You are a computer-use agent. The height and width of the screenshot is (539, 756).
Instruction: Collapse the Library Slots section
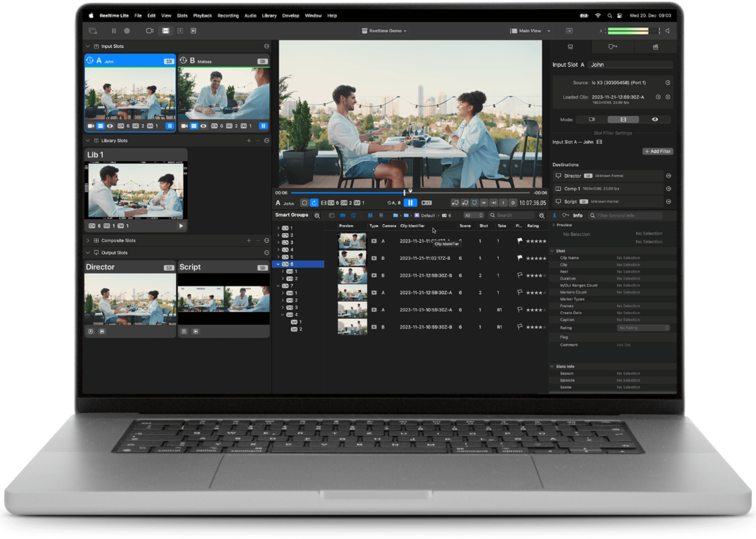tap(88, 140)
